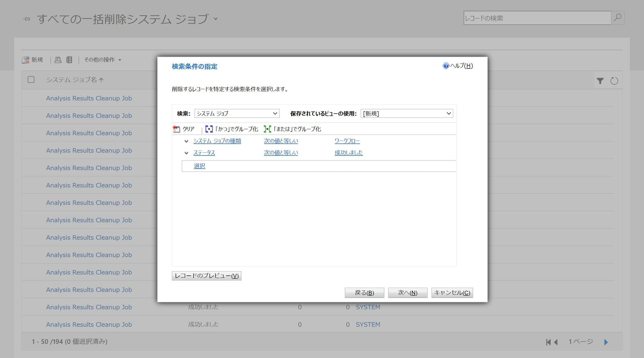Open the filter icon above the job list
The height and width of the screenshot is (358, 644).
coord(600,80)
